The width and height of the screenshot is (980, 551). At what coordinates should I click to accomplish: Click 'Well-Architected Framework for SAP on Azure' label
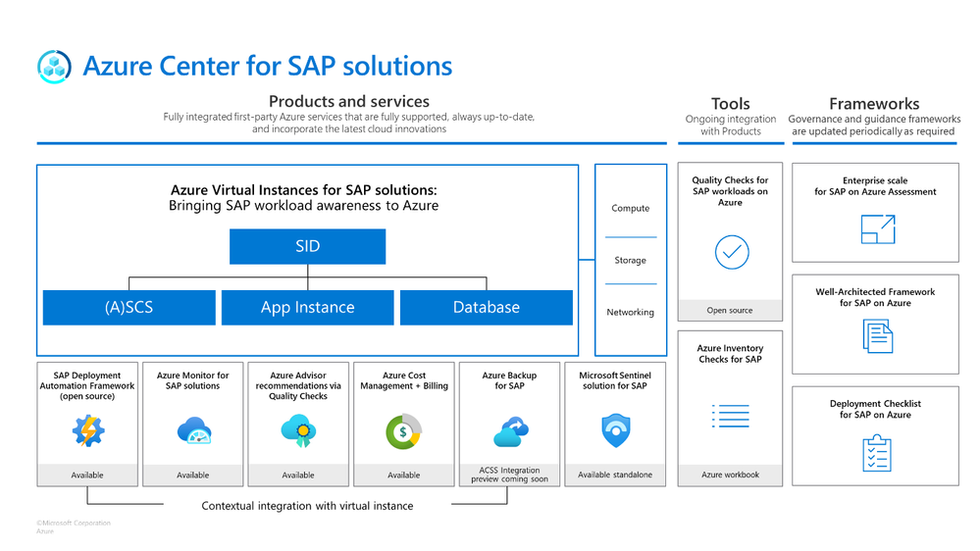(x=876, y=297)
